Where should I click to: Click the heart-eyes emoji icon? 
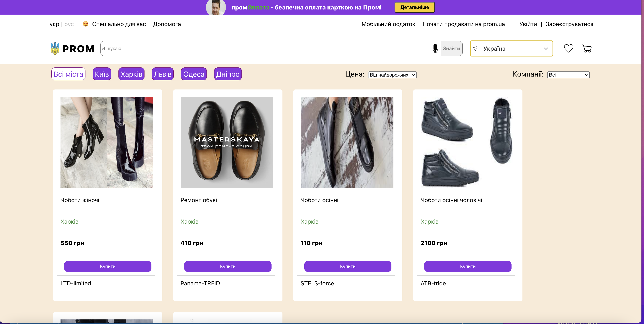pyautogui.click(x=85, y=24)
